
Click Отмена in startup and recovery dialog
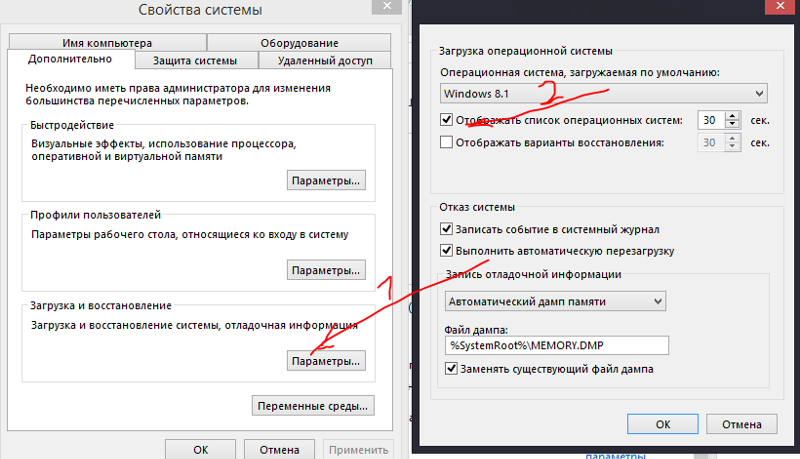742,424
